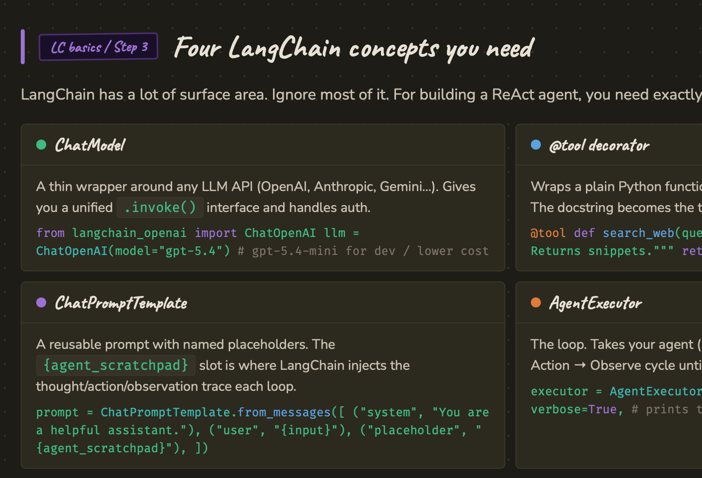Screen dimensions: 702x478
Task: Click the 'from langchain_openai import ChatOpenAI' code line
Action: pyautogui.click(x=197, y=233)
